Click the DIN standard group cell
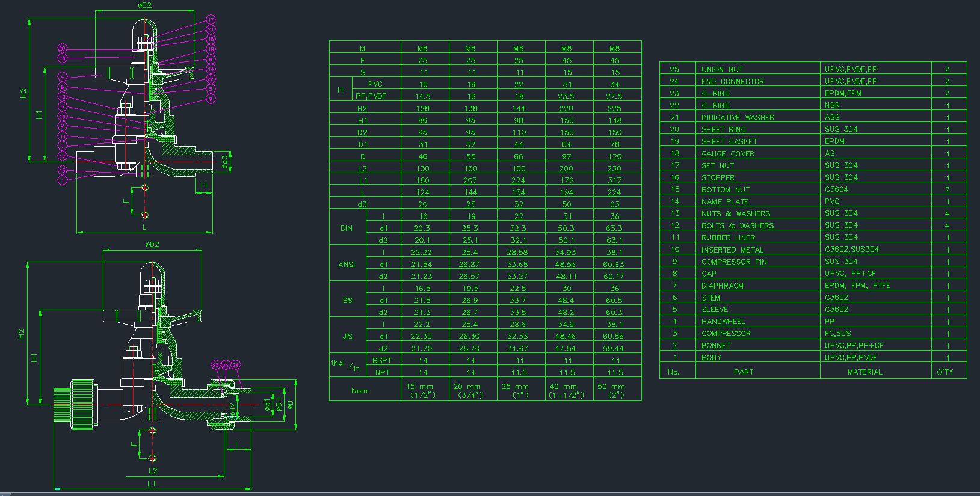Viewport: 980px width, 496px height. click(x=347, y=228)
